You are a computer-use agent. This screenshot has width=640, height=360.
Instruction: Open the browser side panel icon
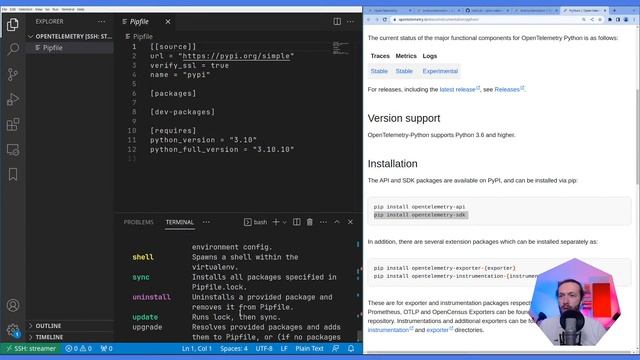618,20
